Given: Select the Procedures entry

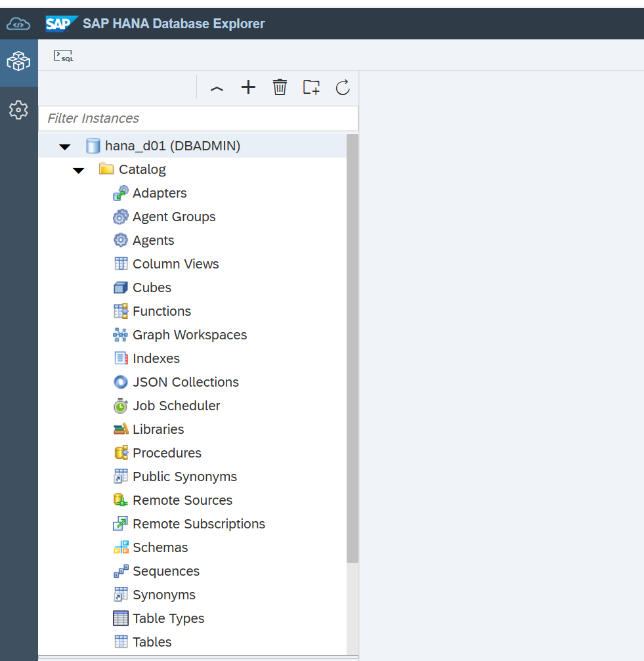Looking at the screenshot, I should click(x=167, y=453).
